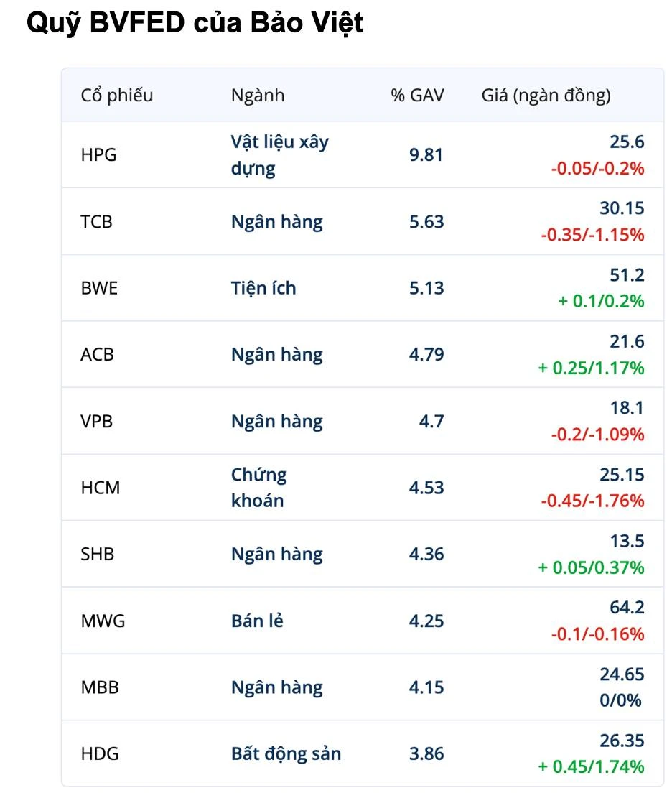Click the Giá (ngàn đồng) column header
672x793 pixels.
[x=546, y=95]
